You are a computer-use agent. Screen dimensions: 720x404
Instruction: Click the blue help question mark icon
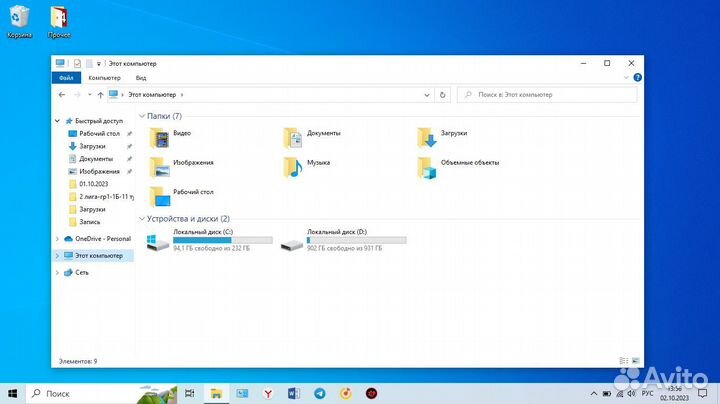[x=634, y=77]
